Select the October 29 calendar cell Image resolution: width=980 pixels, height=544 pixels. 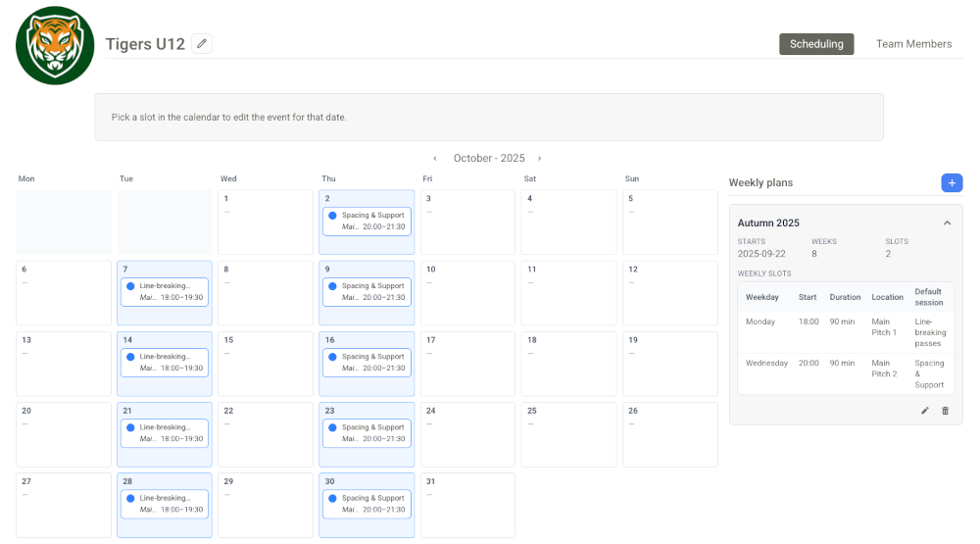tap(266, 505)
